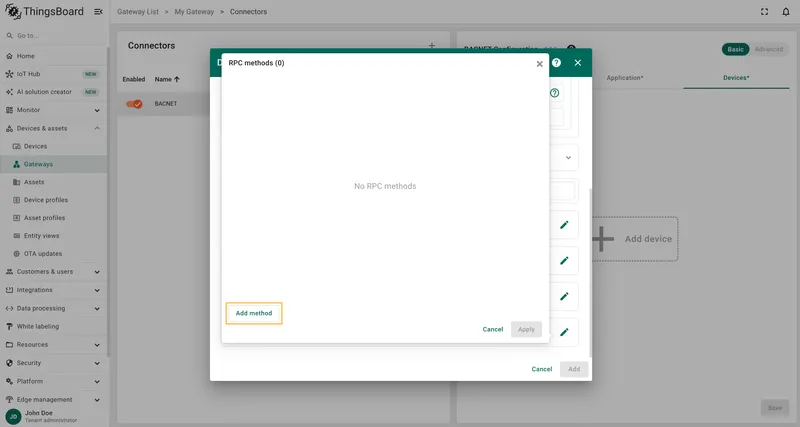This screenshot has height=427, width=800.
Task: Open the ThingsBoard logo home
Action: tap(44, 11)
